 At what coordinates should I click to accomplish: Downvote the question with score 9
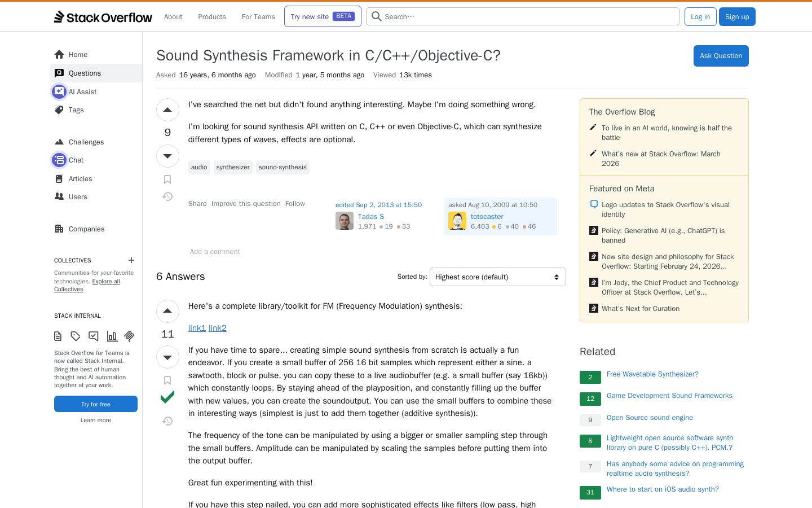pyautogui.click(x=167, y=156)
